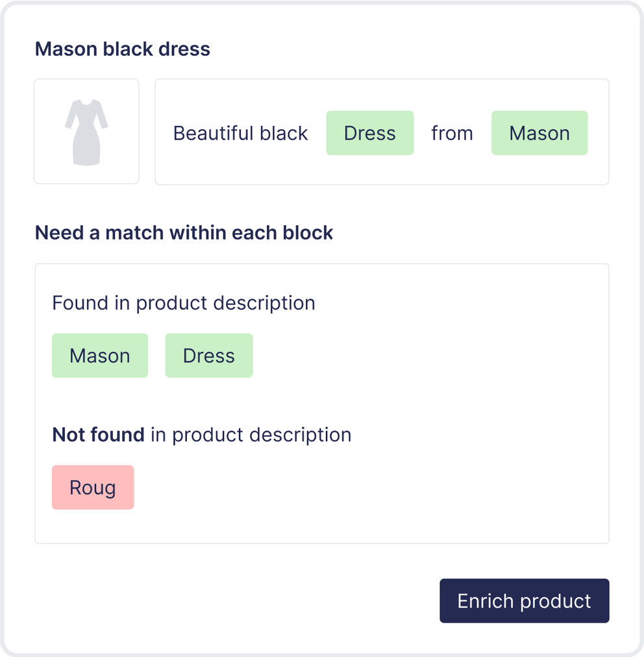Click the Enrich product button
Screen dimensions: 644x657
click(x=524, y=601)
